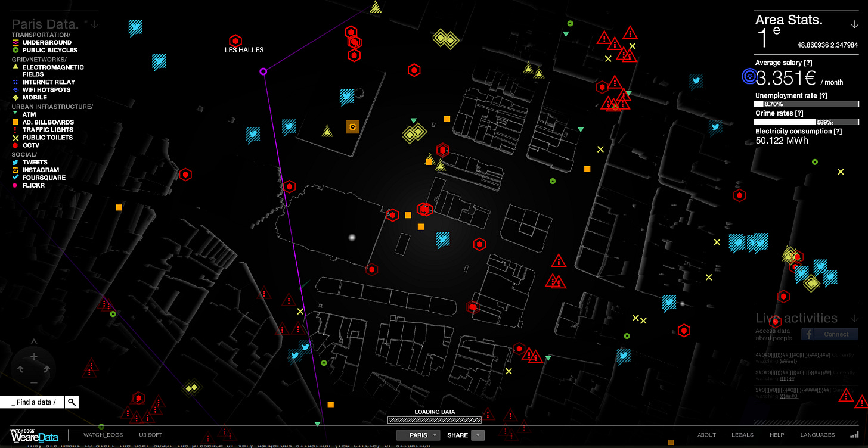The width and height of the screenshot is (868, 448).
Task: Click the 50.122 MWh electricity value
Action: pos(782,141)
